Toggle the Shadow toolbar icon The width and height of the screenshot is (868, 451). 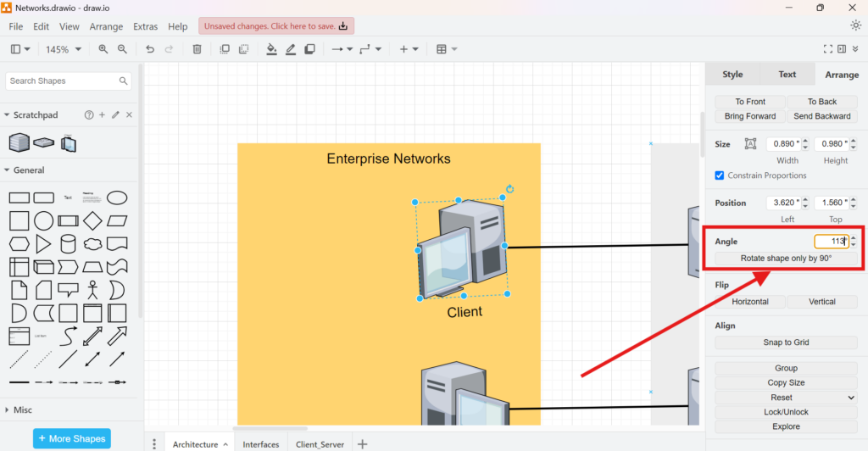(310, 49)
